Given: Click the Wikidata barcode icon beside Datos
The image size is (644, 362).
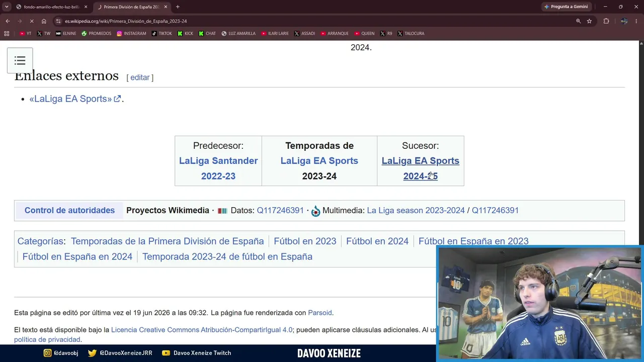Looking at the screenshot, I should [222, 211].
